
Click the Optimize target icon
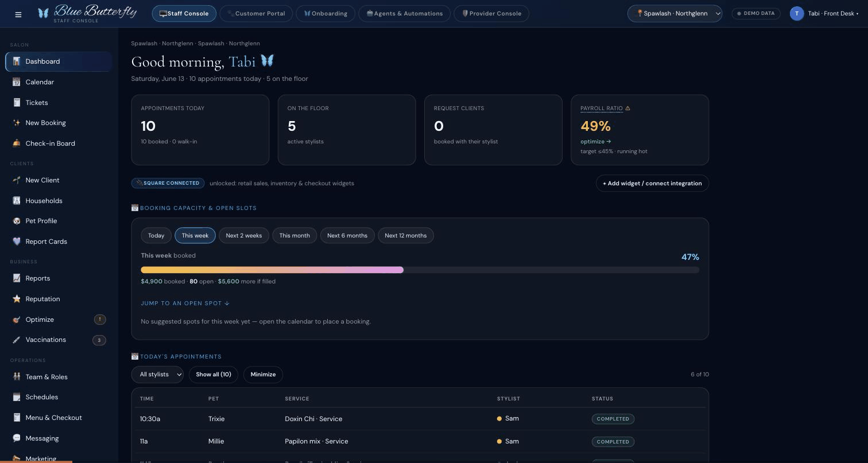point(17,320)
